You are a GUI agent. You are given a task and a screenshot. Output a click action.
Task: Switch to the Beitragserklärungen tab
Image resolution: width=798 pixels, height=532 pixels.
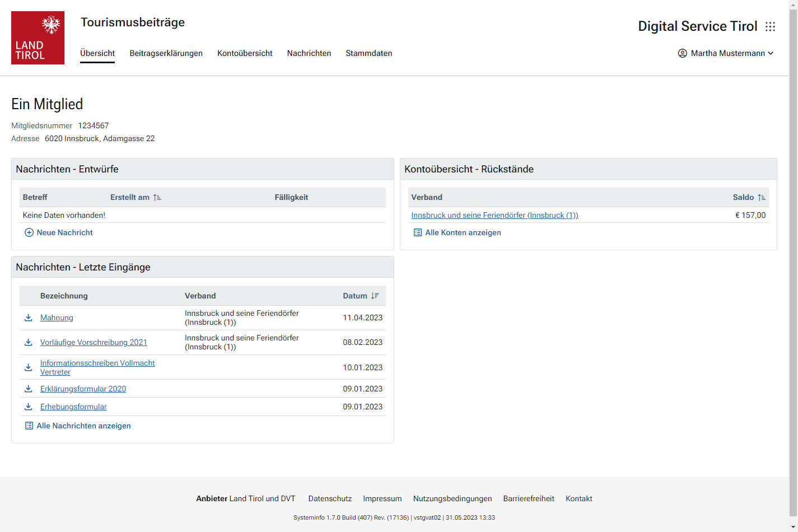pyautogui.click(x=166, y=53)
